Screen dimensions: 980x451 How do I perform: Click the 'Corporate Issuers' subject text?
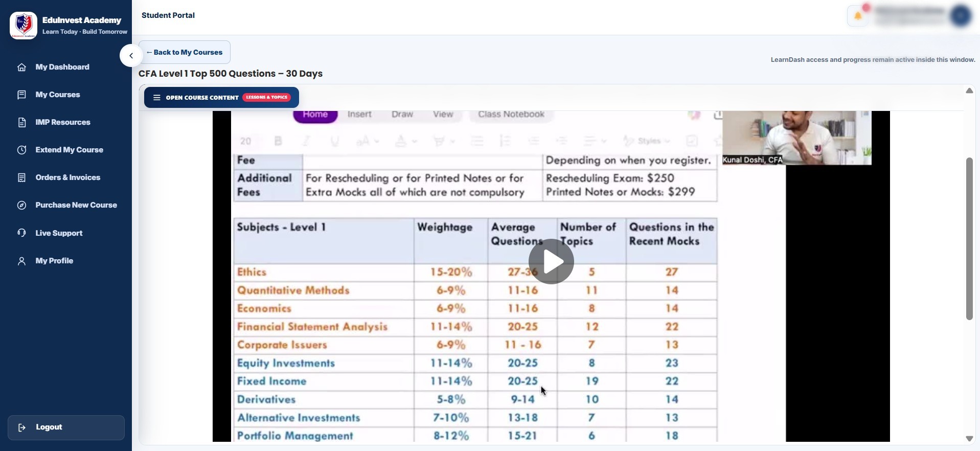click(282, 345)
